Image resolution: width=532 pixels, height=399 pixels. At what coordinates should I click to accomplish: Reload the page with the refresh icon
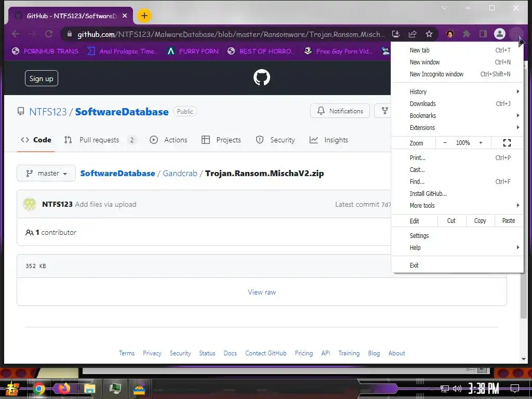[49, 34]
